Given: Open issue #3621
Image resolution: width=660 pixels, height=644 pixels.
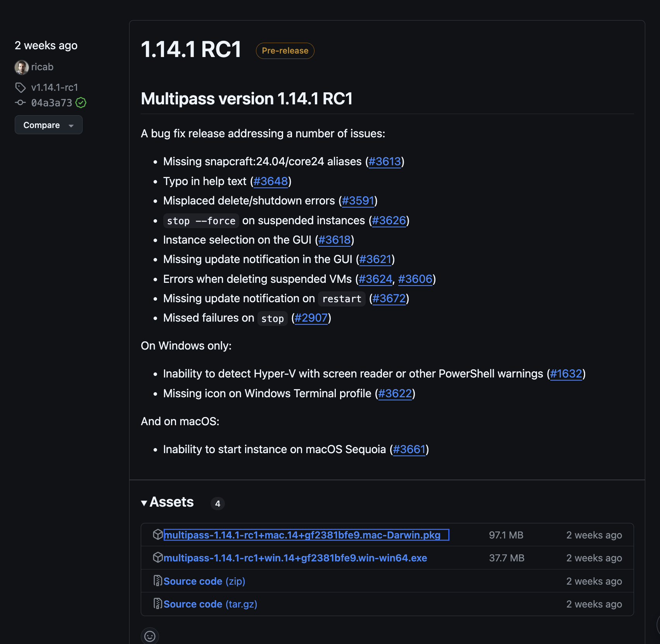Looking at the screenshot, I should tap(375, 259).
